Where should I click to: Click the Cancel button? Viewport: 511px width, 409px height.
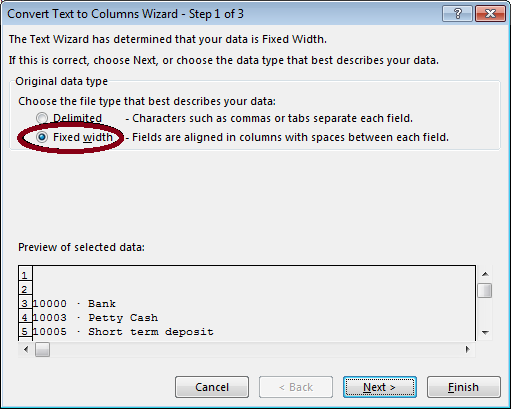coord(212,387)
